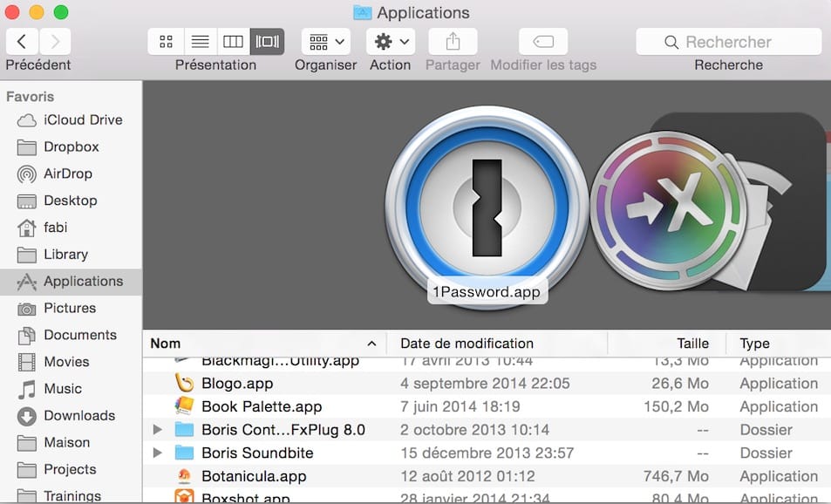Toggle sort direction arrow on Nom

(372, 344)
